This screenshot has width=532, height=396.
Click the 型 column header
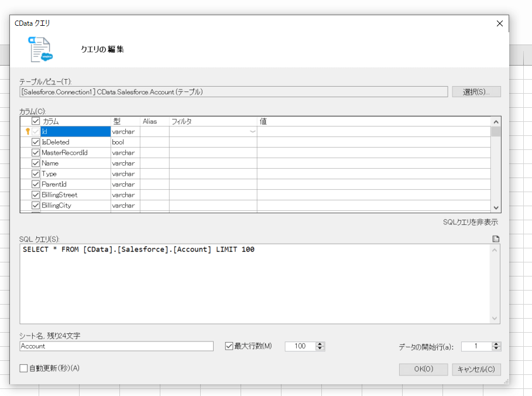[125, 121]
